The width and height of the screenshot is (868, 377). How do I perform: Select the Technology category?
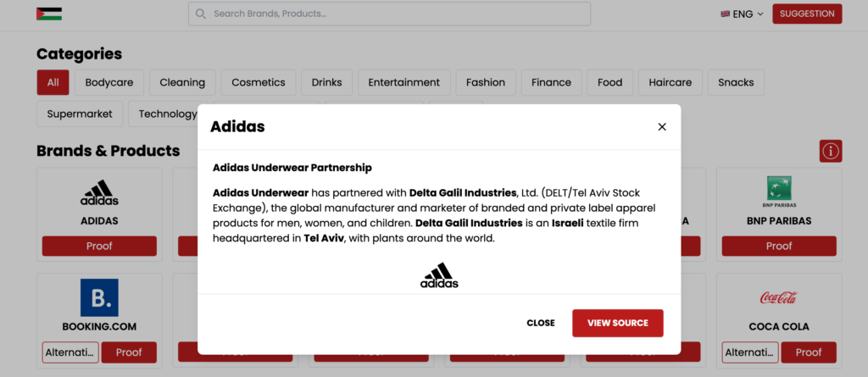click(x=164, y=114)
